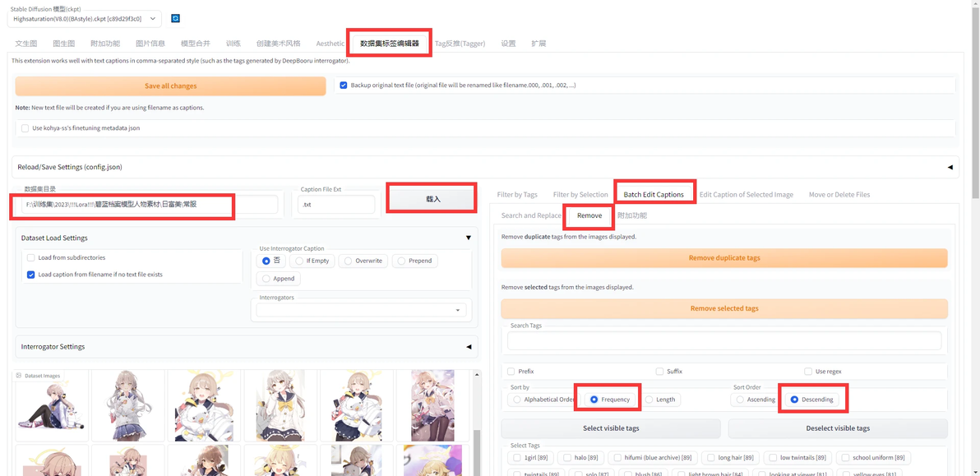
Task: Click the 数据集目录 path input field
Action: point(150,204)
